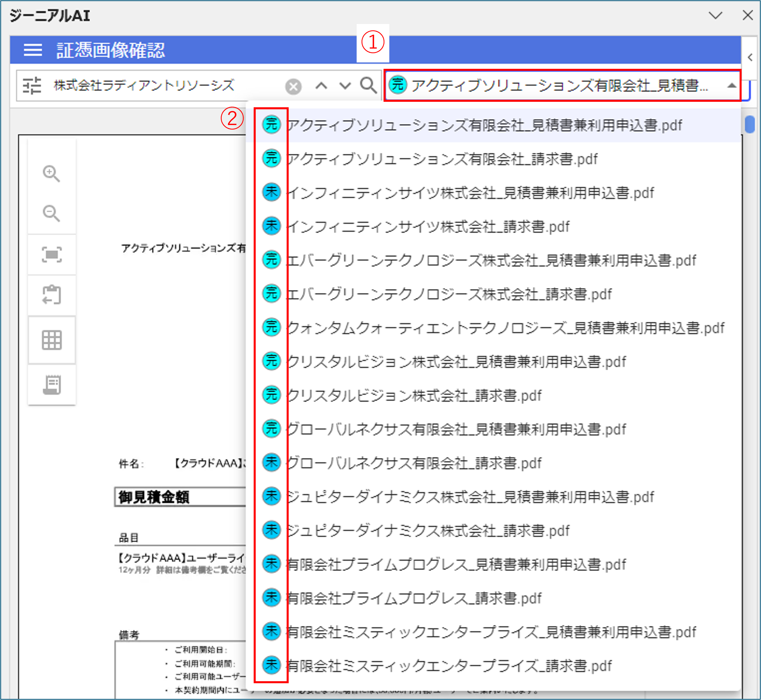Select アクティブソリューションズ有限会社_請求書.pdf

[x=442, y=159]
